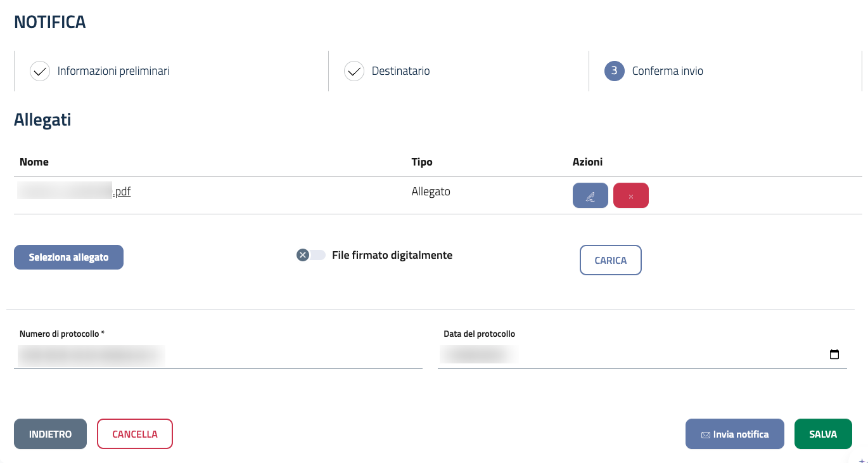Remove the PDF attachment with the red X
This screenshot has height=463, width=868.
point(630,195)
